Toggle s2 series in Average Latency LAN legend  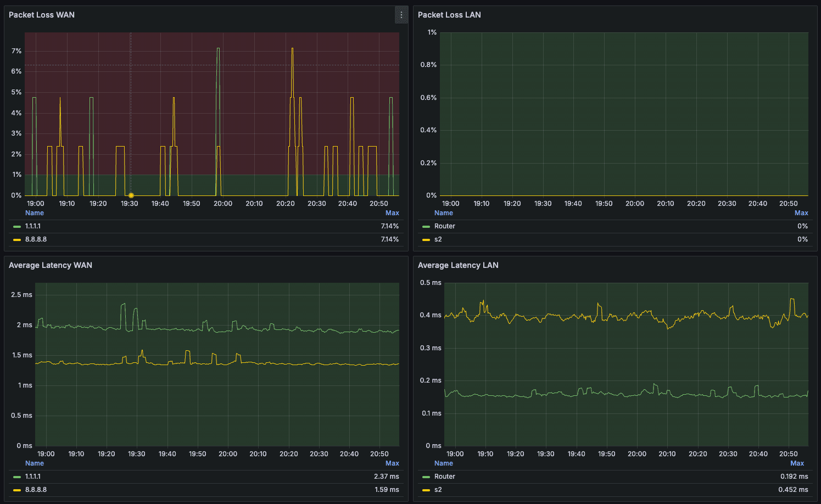tap(438, 490)
